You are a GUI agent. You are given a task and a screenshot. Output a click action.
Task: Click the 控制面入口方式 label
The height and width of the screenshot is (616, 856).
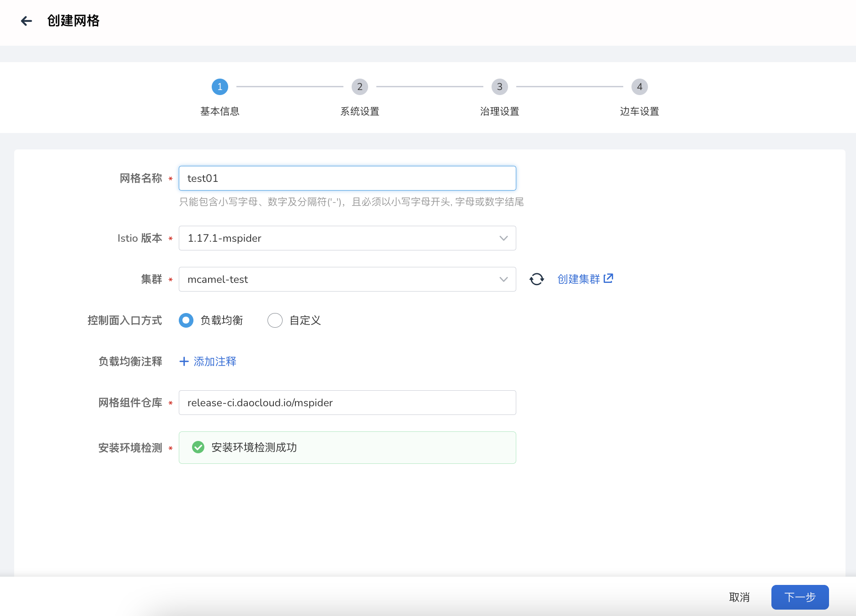coord(125,320)
